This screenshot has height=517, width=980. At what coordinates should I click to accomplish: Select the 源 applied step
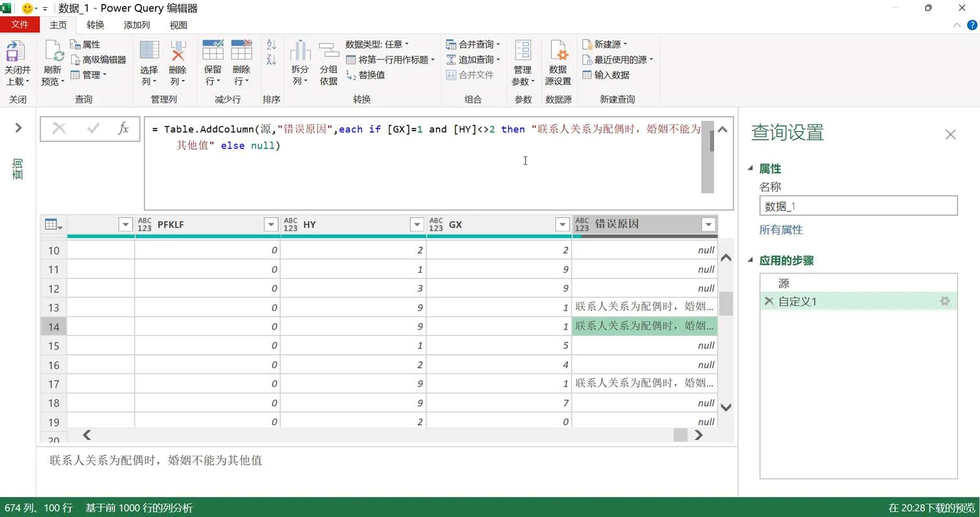tap(858, 283)
